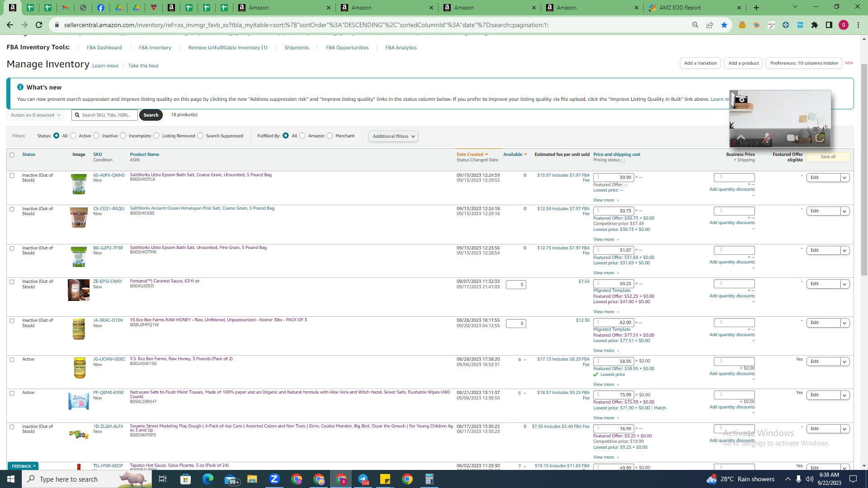Focus the Search SKU, Title, ISBN field
Image resolution: width=868 pixels, height=488 pixels.
[x=105, y=115]
